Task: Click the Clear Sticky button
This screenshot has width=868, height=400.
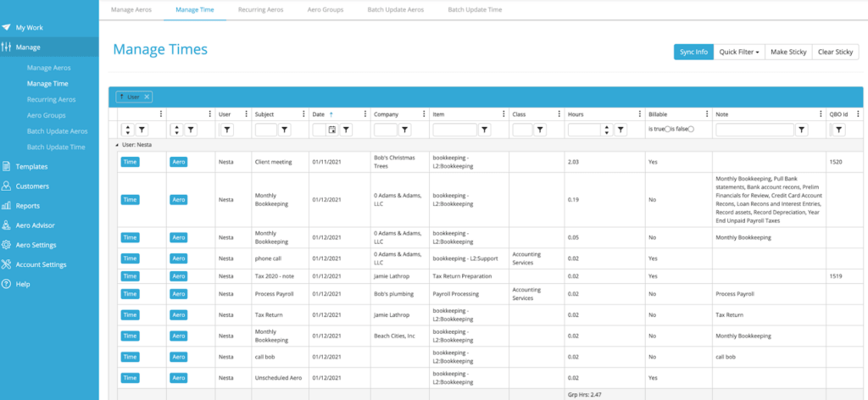Action: pyautogui.click(x=835, y=52)
